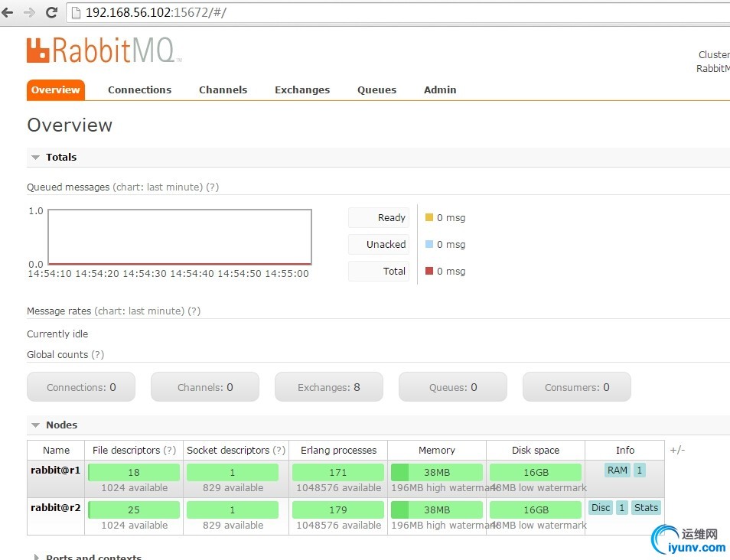Open help (?) beside File descriptors

coord(169,450)
